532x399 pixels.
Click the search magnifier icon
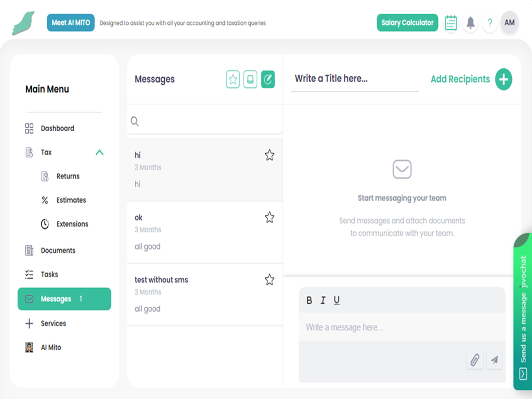click(134, 121)
